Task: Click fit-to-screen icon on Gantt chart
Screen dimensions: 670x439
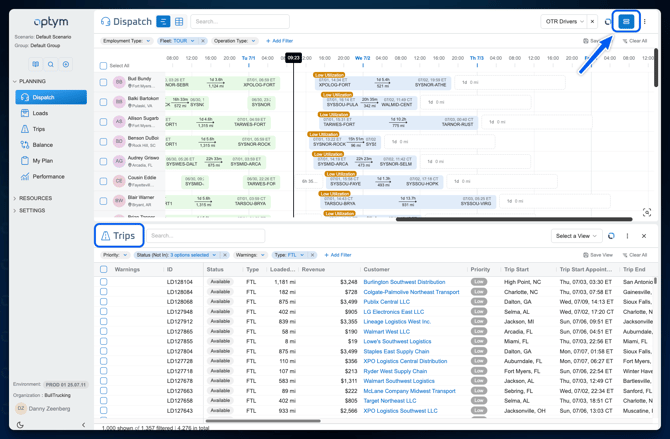Action: 647,212
